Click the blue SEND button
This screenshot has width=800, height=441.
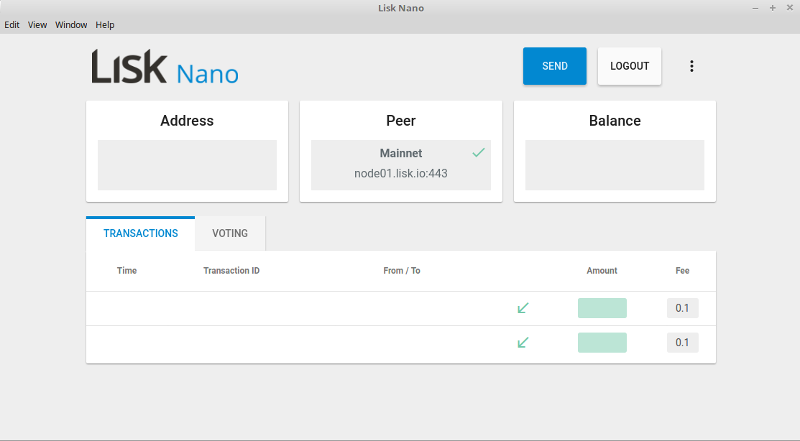coord(555,66)
